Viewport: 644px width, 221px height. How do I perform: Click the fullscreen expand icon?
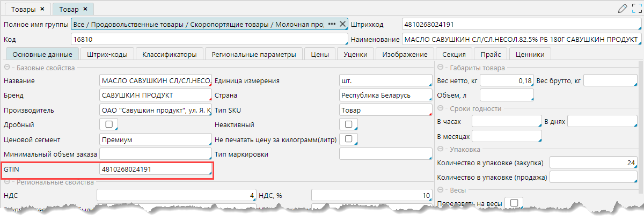click(635, 9)
